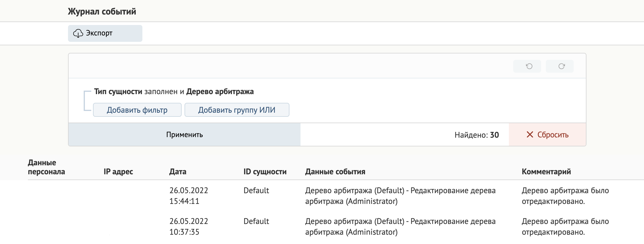Click the comment text in the 10:37:35 row
644x244 pixels.
tap(565, 227)
